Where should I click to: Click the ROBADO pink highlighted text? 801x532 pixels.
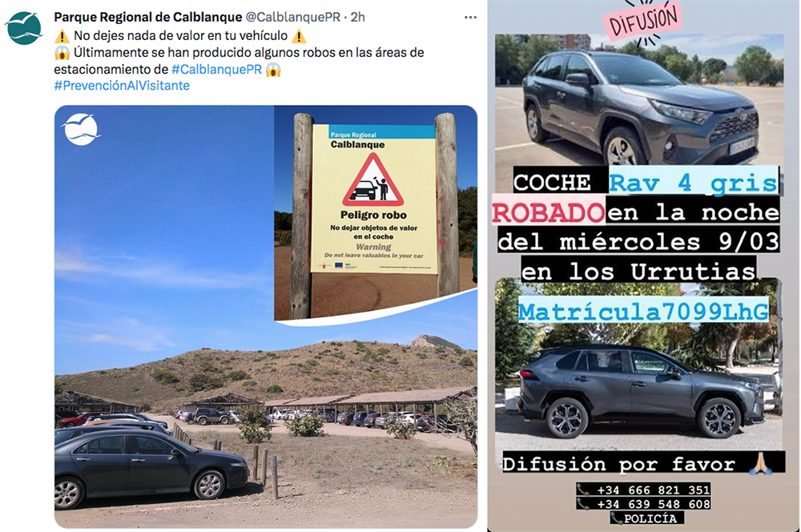coord(548,212)
